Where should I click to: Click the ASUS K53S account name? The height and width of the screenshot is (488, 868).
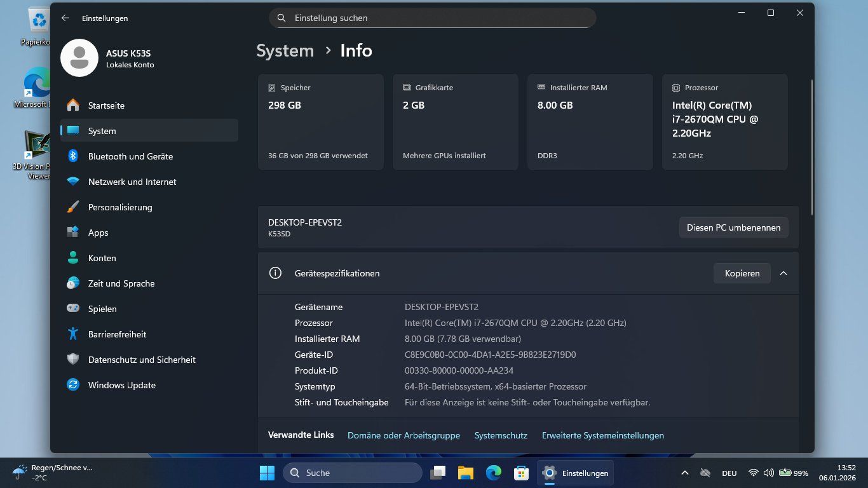point(128,53)
